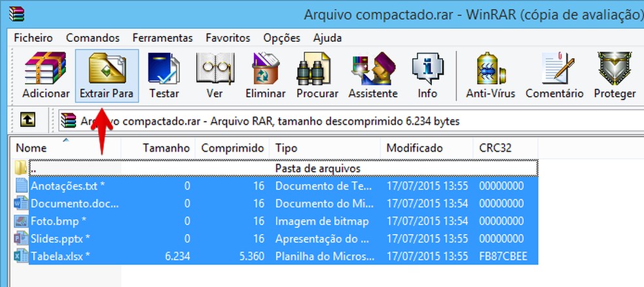Click the Anotações.txt file icon

(21, 186)
